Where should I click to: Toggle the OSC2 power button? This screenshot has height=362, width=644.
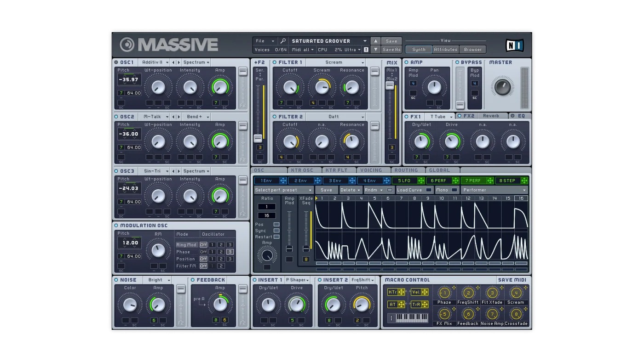(x=116, y=117)
